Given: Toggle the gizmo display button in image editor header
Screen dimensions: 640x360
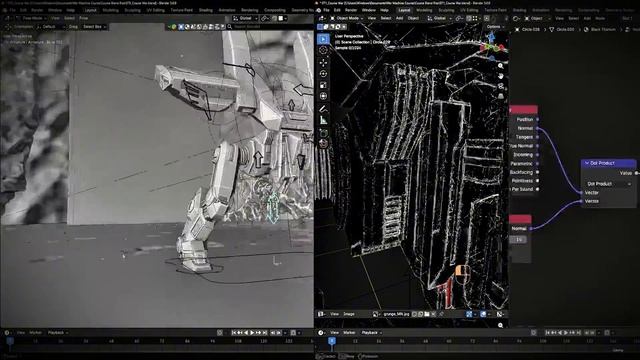Looking at the screenshot, I should (x=469, y=314).
